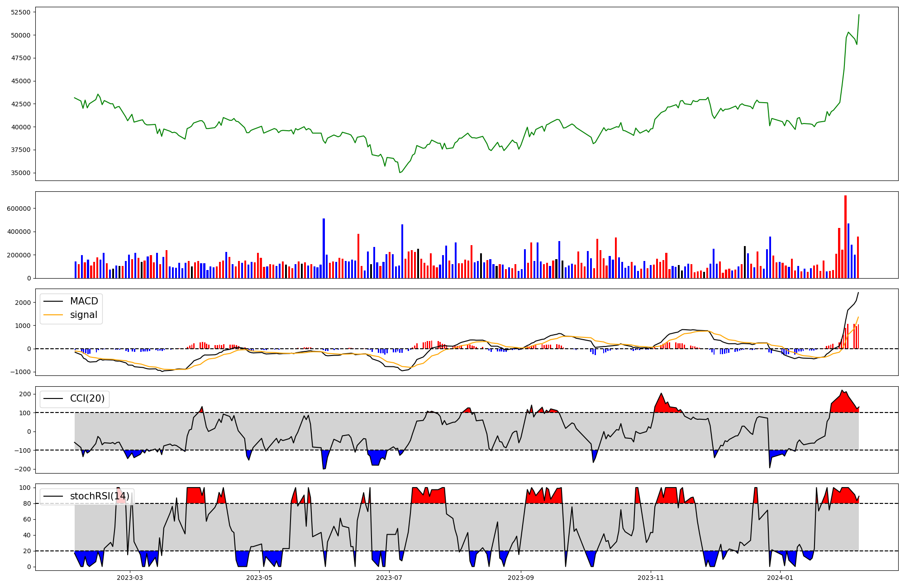
Task: Click the 2023-07 date axis label
Action: (389, 577)
